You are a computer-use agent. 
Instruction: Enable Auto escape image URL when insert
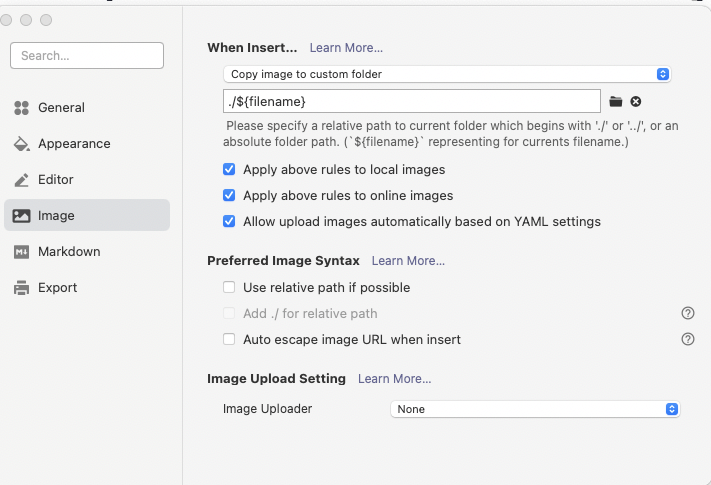click(x=229, y=339)
